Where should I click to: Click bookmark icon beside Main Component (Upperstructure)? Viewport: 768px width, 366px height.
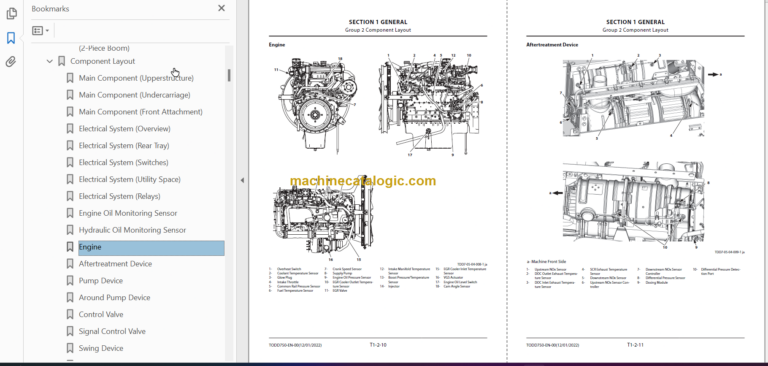tap(70, 78)
